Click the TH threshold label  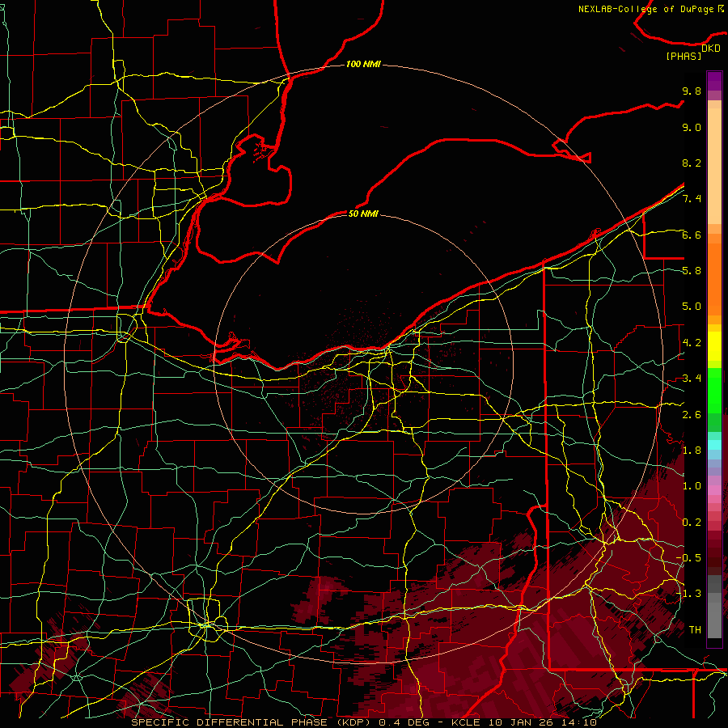[x=695, y=630]
